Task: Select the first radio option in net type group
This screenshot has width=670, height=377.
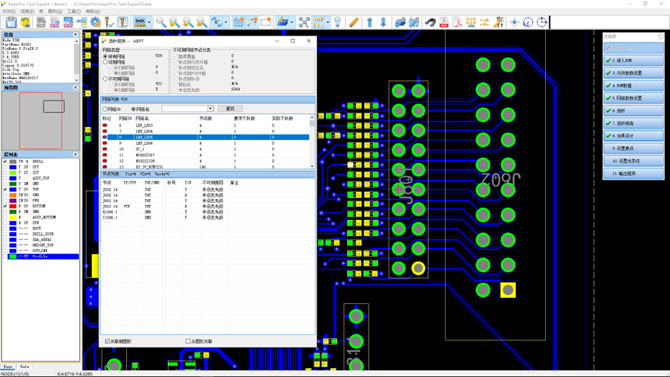Action: 105,56
